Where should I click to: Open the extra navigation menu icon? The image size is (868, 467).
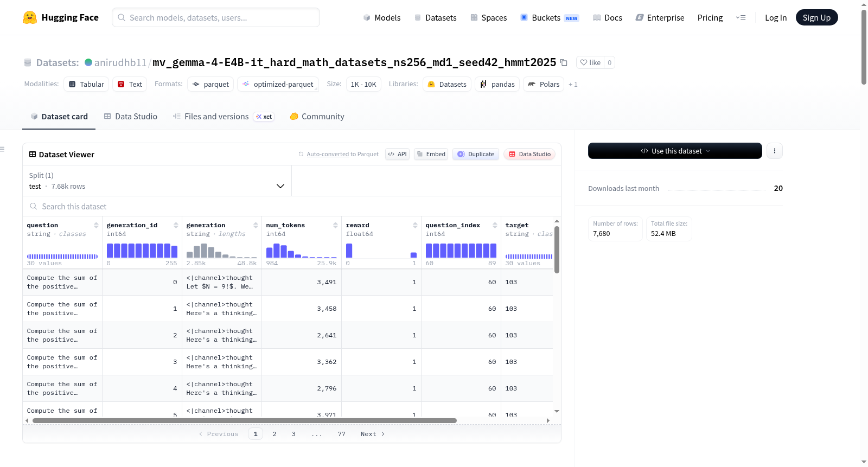(x=741, y=17)
